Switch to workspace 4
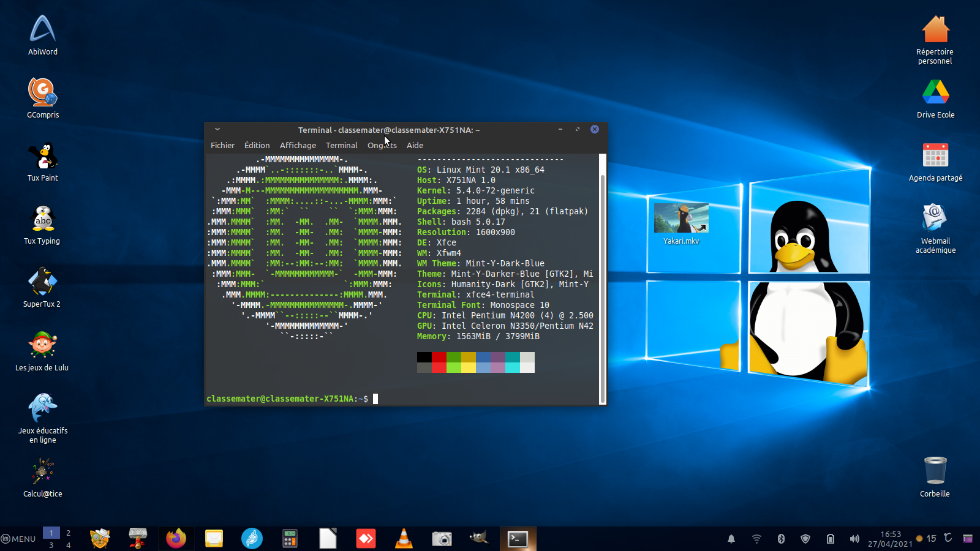 tap(69, 545)
